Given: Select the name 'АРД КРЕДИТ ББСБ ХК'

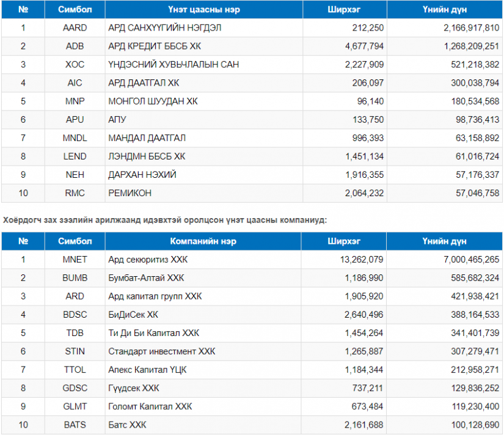Looking at the screenshot, I should 155,46.
